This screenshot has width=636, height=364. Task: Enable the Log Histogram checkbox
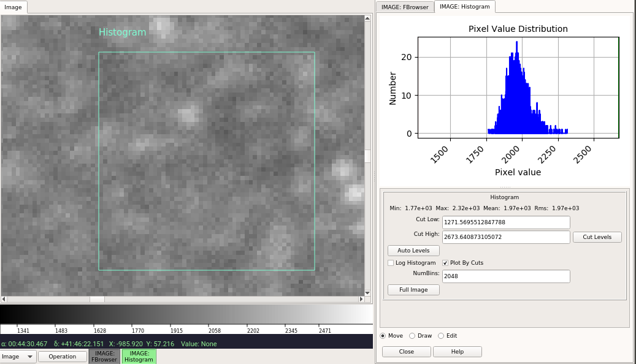point(391,263)
